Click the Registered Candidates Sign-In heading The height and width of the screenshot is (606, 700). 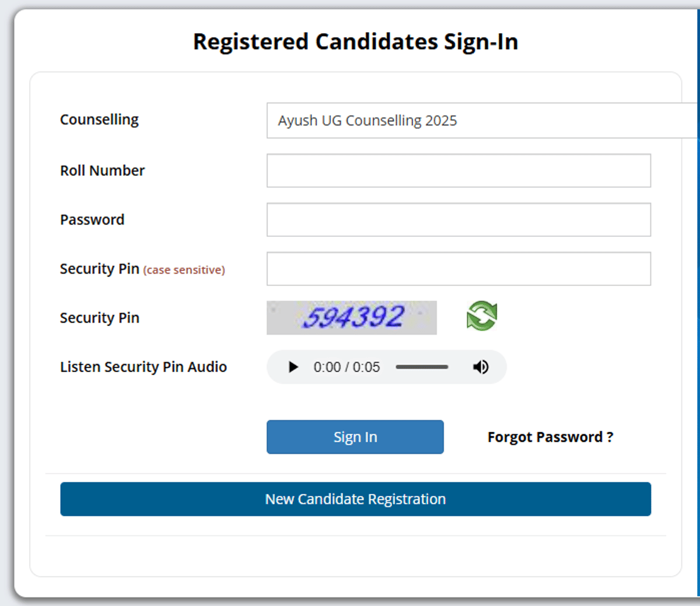(x=355, y=41)
